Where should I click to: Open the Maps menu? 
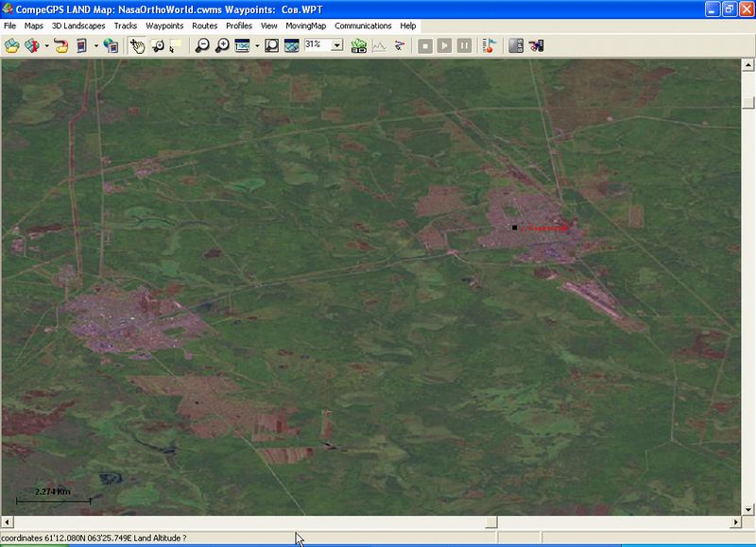[34, 26]
